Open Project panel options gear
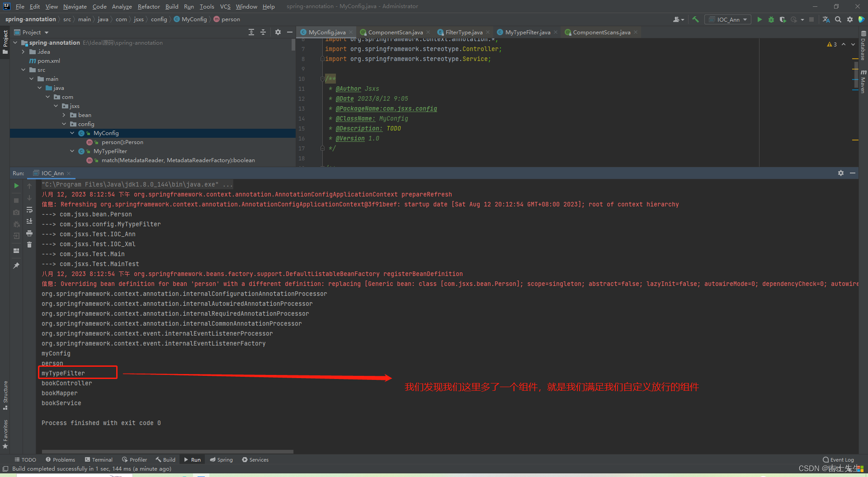This screenshot has height=477, width=868. (278, 32)
